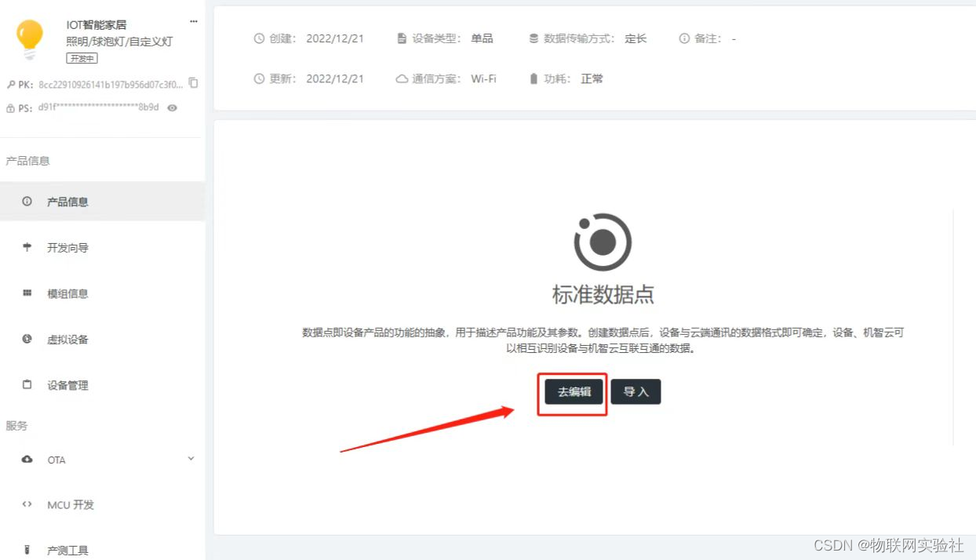Click the PS lock icon
Screen dimensions: 976x560
[x=10, y=108]
